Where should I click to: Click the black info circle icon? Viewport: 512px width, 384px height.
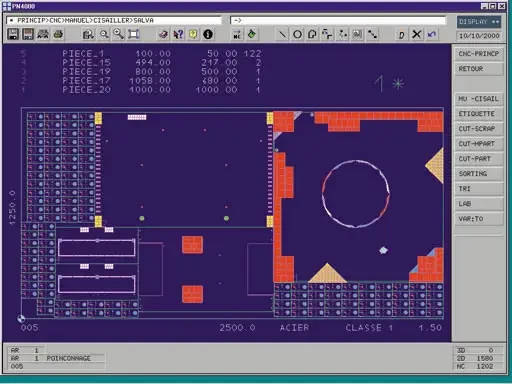(x=208, y=34)
